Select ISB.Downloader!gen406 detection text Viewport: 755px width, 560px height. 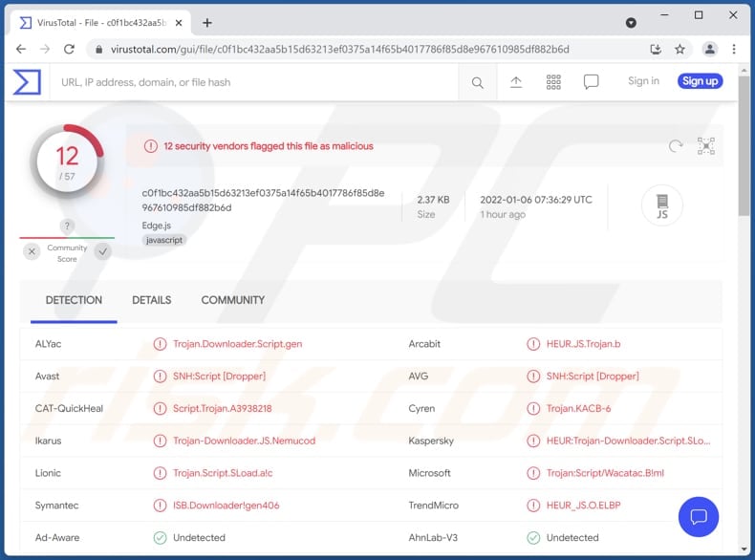coord(226,506)
